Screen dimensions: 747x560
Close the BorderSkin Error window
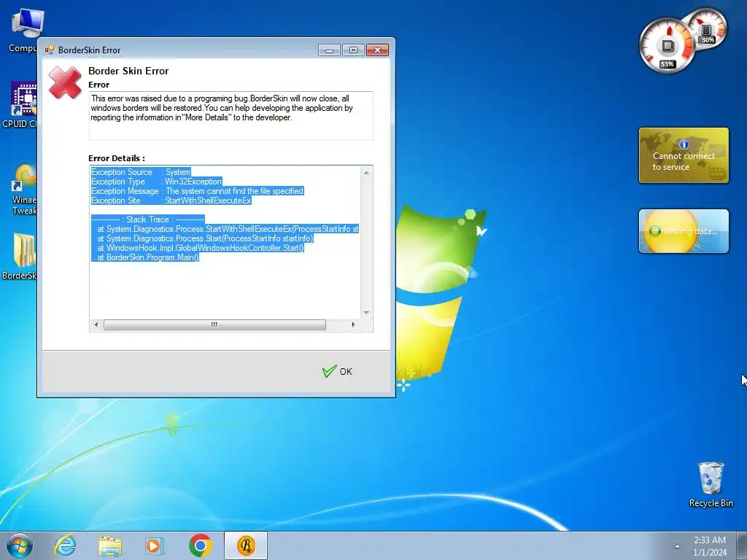377,50
